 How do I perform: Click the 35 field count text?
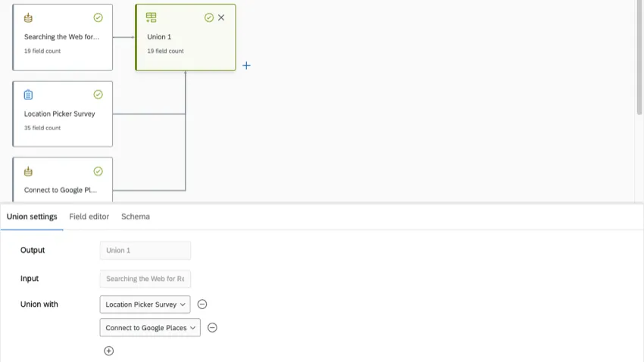point(42,128)
